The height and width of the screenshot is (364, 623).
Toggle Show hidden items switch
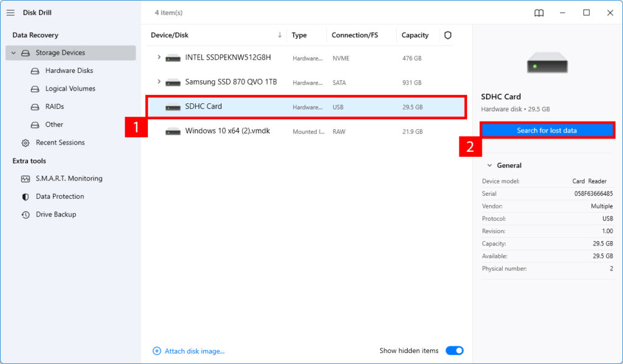[454, 351]
